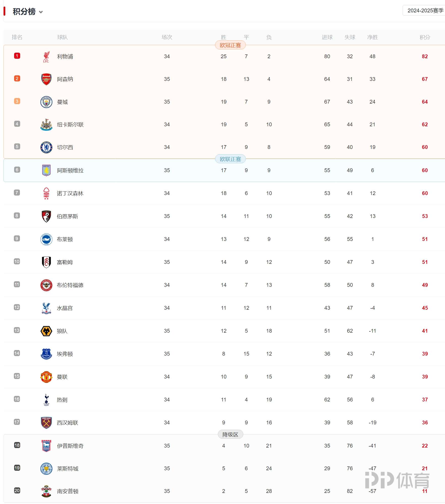Open the Aston Villa crest icon

point(46,170)
